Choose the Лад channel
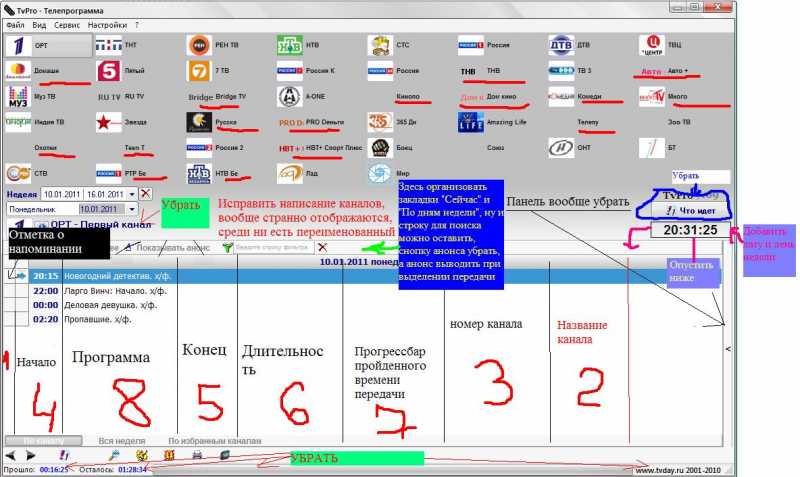The width and height of the screenshot is (800, 477). click(x=297, y=173)
